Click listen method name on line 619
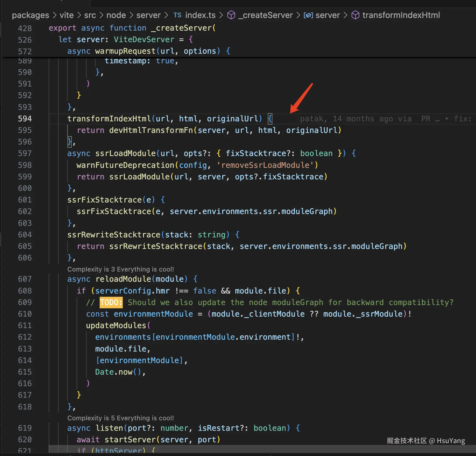The width and height of the screenshot is (476, 456). click(x=109, y=428)
